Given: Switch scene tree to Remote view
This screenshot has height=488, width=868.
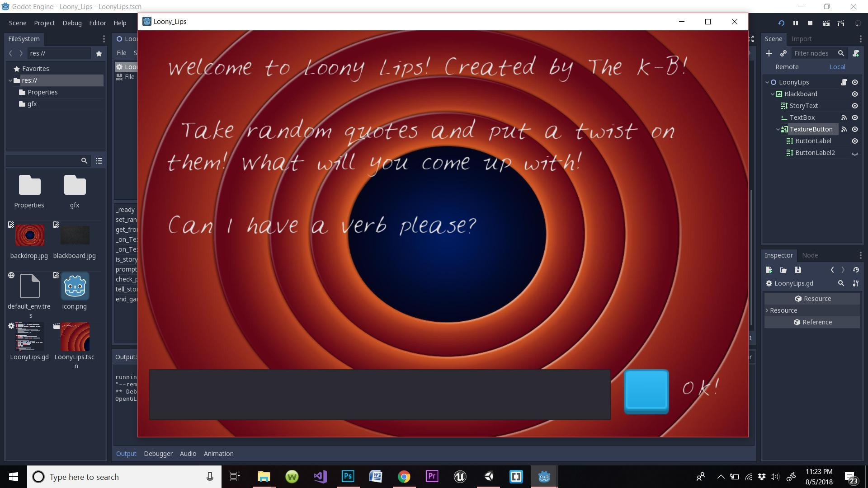Looking at the screenshot, I should click(787, 67).
